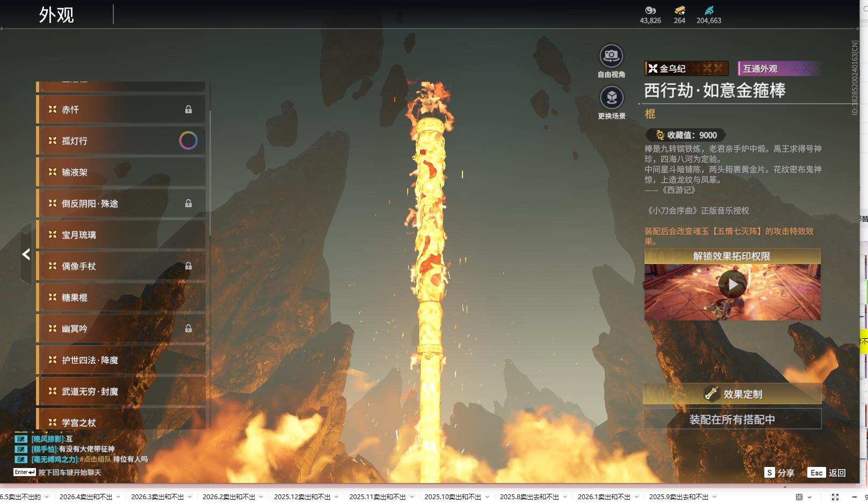The width and height of the screenshot is (868, 504).
Task: Click the silver coin currency icon
Action: [x=650, y=10]
